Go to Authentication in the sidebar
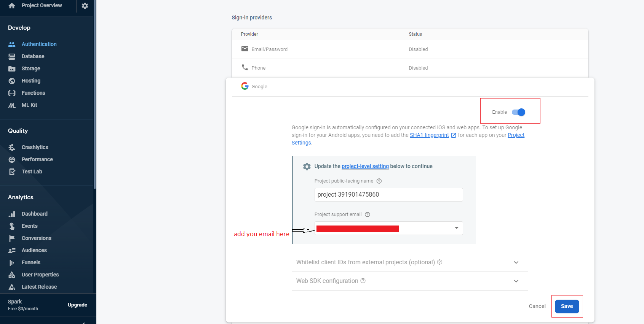644x324 pixels. [x=39, y=44]
